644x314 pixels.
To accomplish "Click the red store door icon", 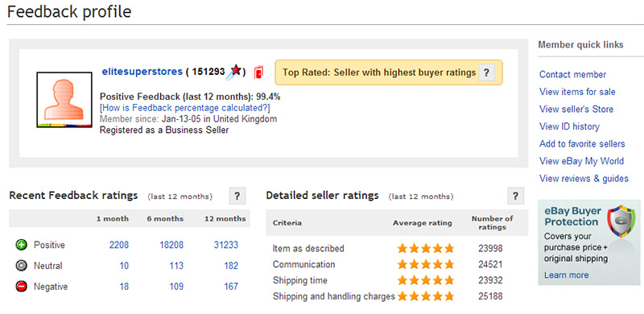I will [258, 72].
